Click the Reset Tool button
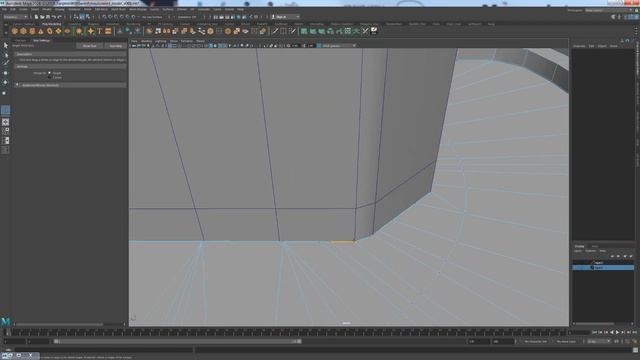Screen dimensions: 640x360 (x=89, y=46)
